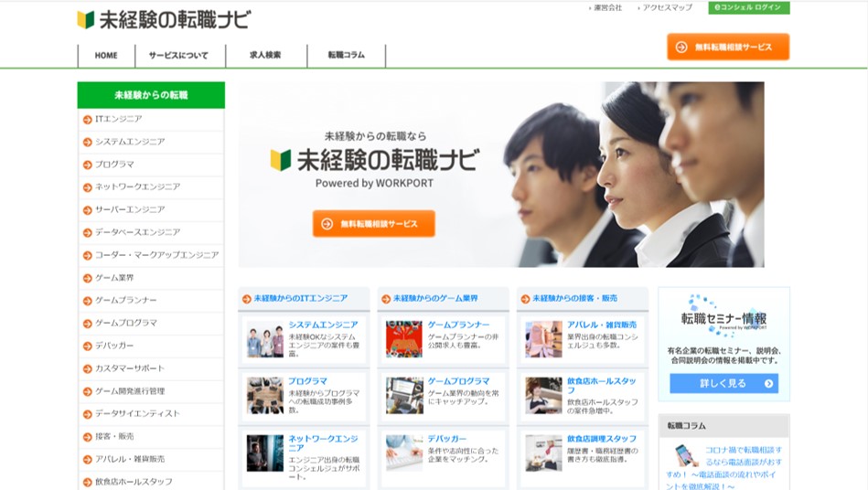
Task: Click arrow icon beside 接客・販売 in sidebar
Action: click(x=88, y=437)
